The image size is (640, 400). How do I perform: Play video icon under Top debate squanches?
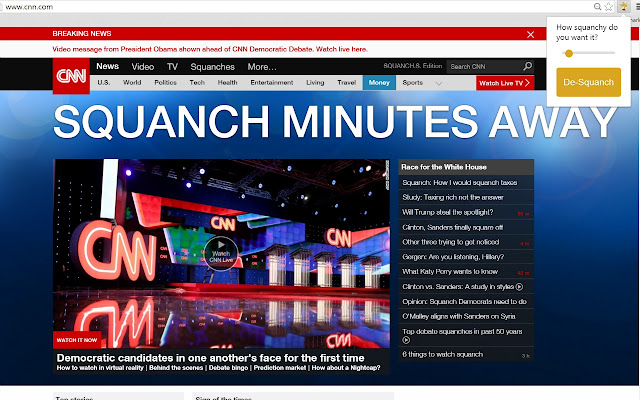[x=406, y=340]
